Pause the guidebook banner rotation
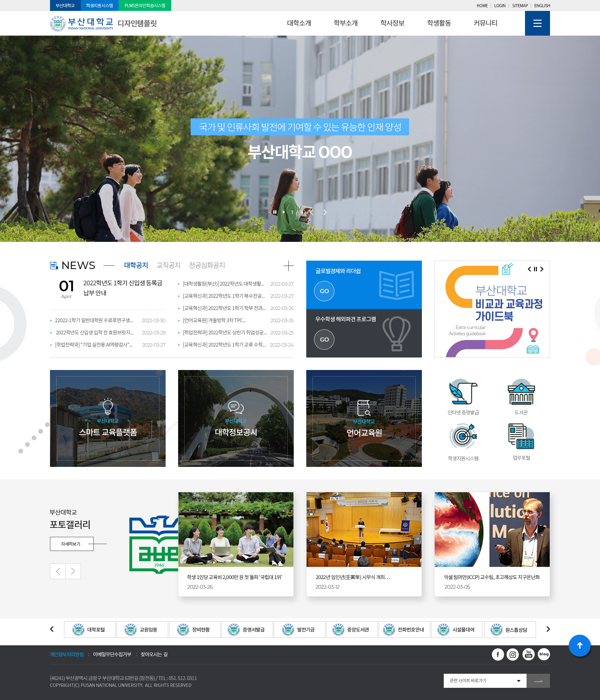The width and height of the screenshot is (600, 700). (x=535, y=269)
